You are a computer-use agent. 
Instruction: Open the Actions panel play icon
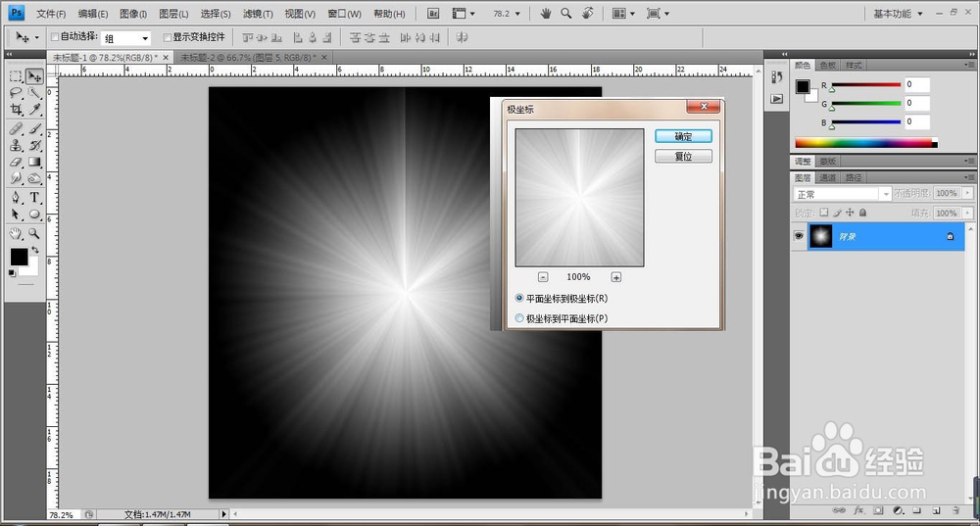click(777, 99)
